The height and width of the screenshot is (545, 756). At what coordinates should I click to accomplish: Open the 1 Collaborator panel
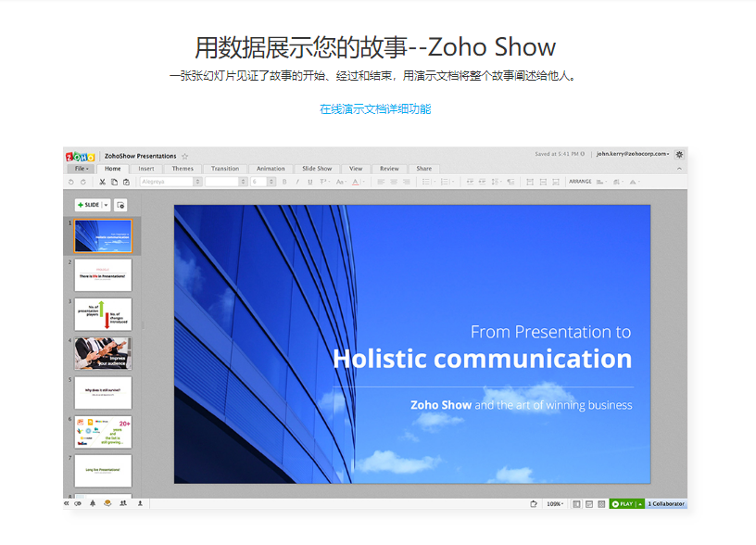coord(666,504)
